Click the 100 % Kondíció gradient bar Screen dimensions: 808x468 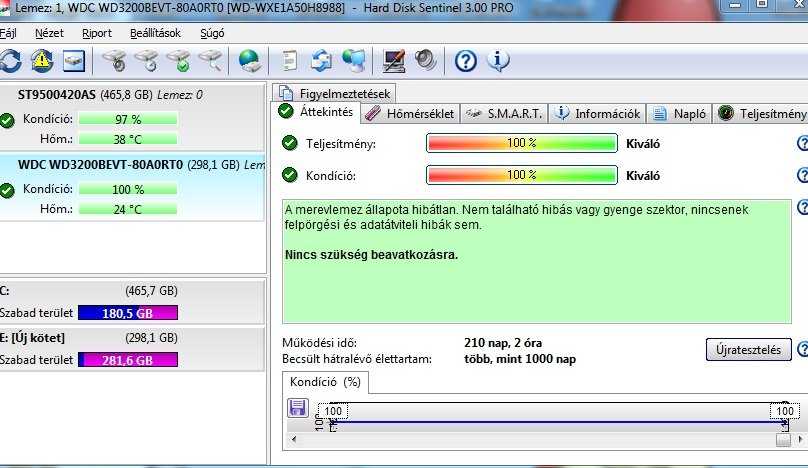pos(522,175)
